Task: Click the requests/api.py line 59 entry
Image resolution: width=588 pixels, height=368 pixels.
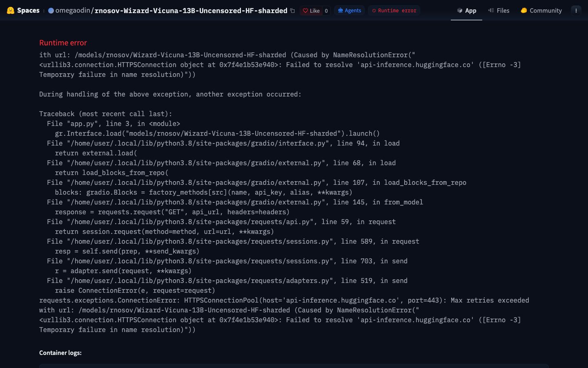Action: [x=221, y=222]
